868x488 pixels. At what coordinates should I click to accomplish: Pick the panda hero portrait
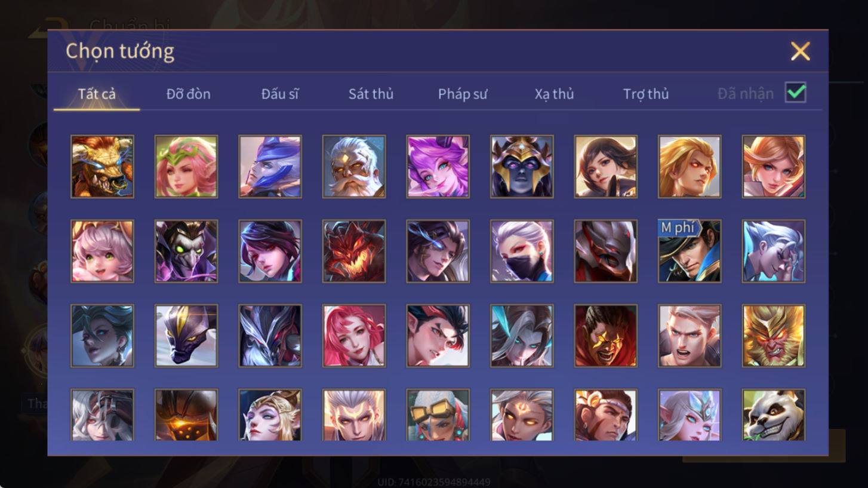pos(774,415)
